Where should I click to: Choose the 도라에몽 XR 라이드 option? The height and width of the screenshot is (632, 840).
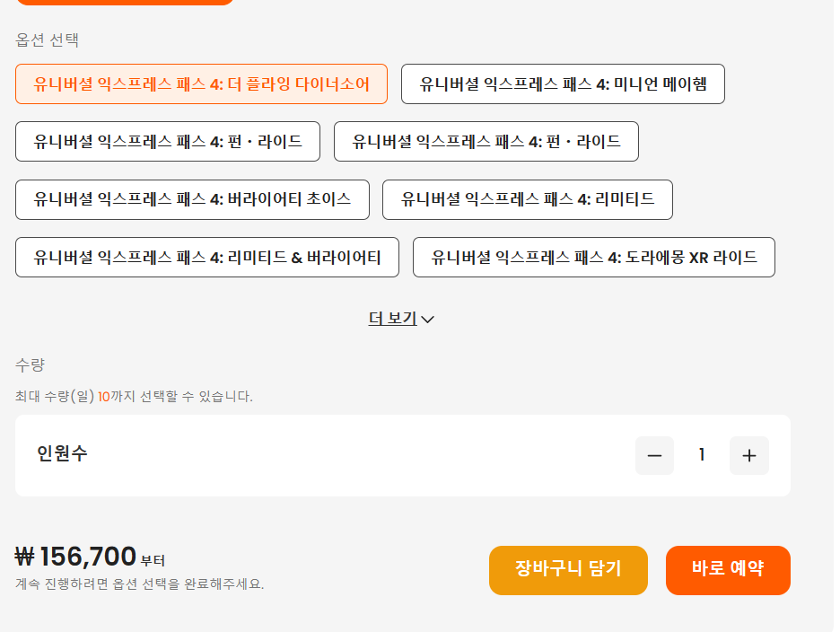click(x=594, y=258)
